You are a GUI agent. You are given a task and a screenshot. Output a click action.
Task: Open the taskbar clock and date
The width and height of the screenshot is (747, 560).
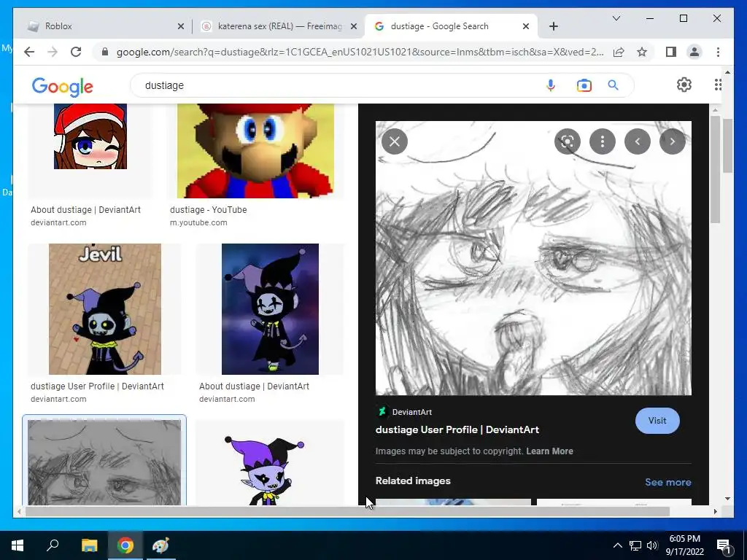[x=684, y=545]
